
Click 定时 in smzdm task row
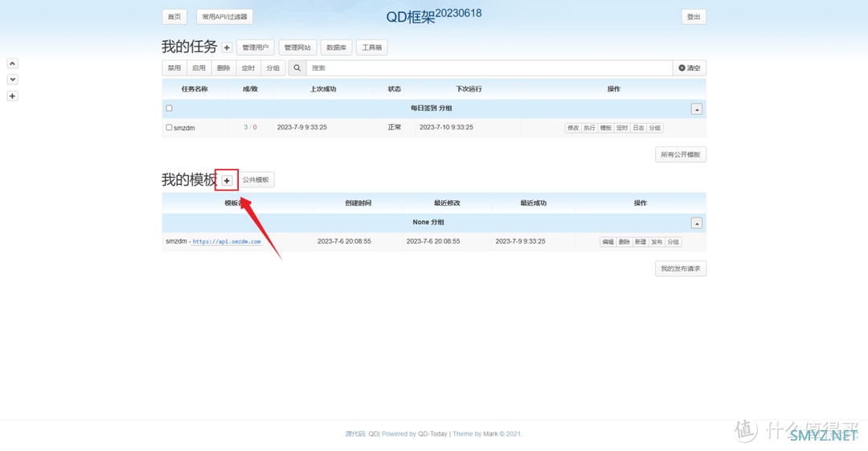click(x=622, y=128)
